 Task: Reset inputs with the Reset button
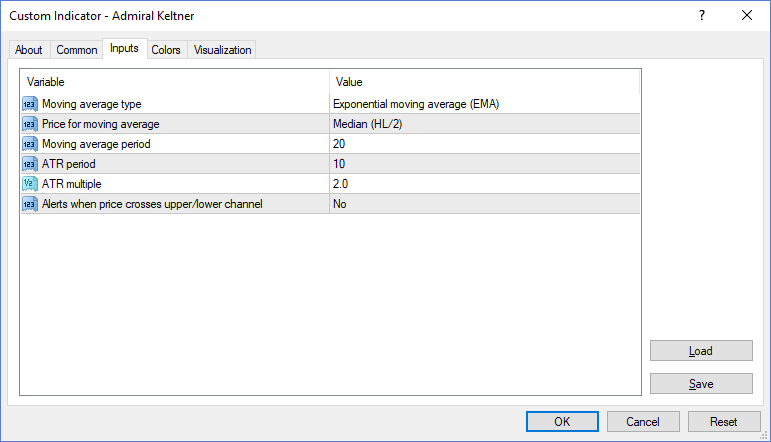point(723,421)
